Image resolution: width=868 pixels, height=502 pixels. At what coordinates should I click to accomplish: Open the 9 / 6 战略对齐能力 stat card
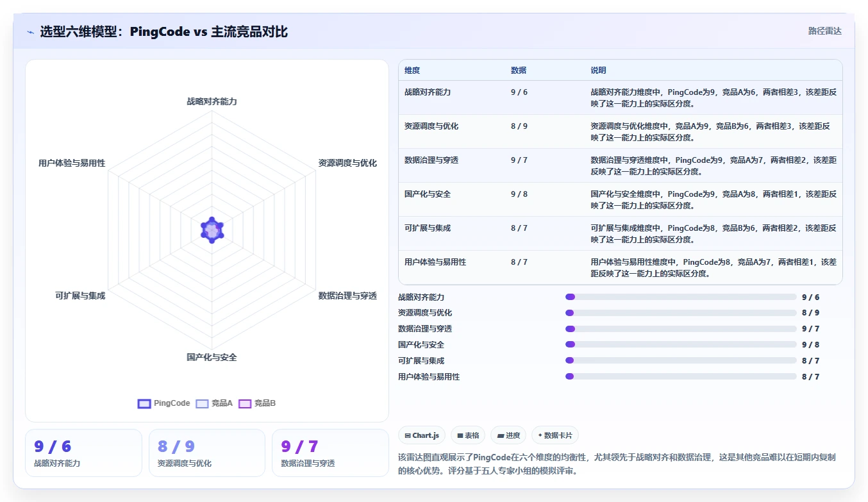(x=83, y=453)
